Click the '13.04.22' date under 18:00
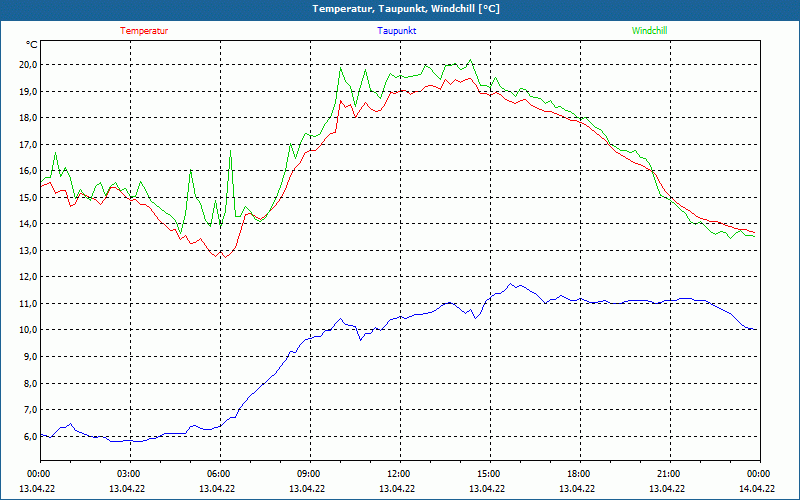The width and height of the screenshot is (800, 500). pos(577,488)
